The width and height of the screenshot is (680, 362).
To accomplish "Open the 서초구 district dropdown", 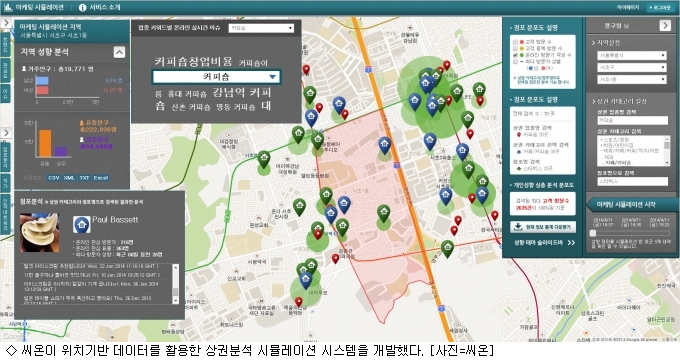I will click(x=632, y=68).
